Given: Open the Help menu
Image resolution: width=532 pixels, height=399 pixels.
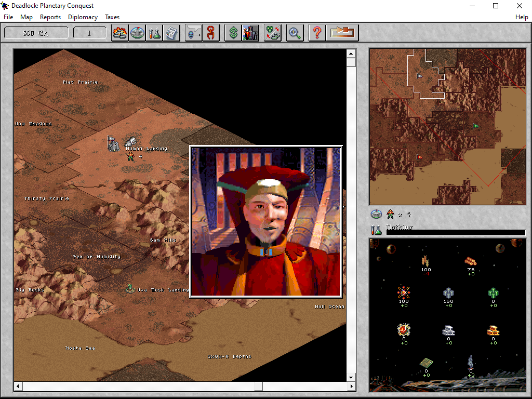Looking at the screenshot, I should click(522, 17).
